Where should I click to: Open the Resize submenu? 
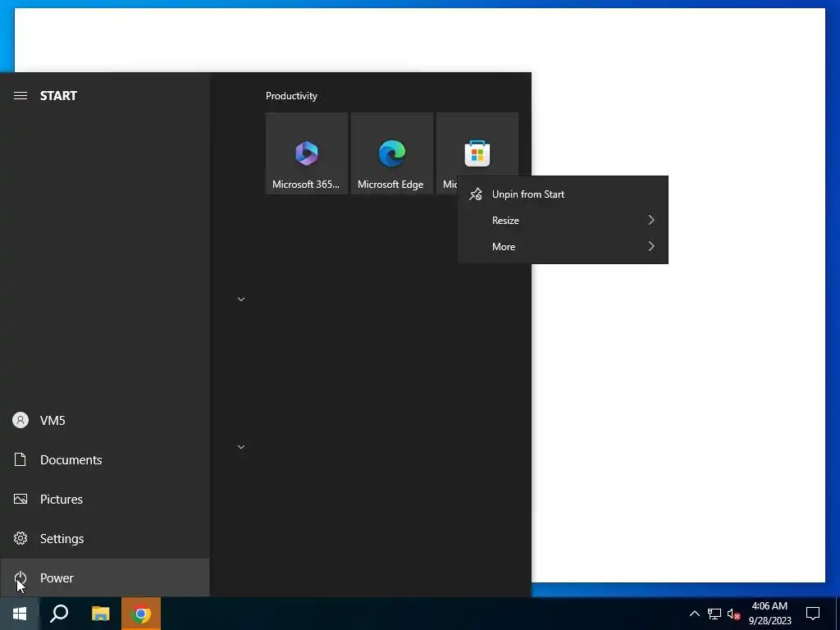563,220
